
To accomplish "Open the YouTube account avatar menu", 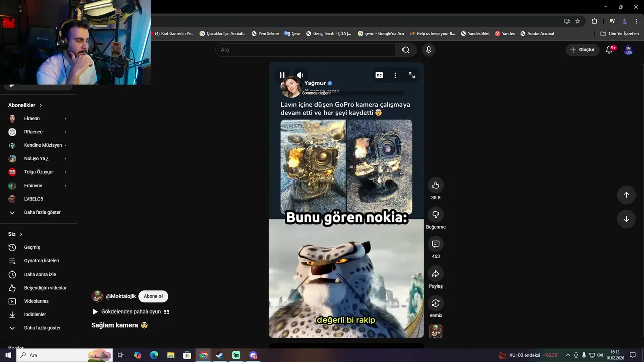I will pos(628,50).
